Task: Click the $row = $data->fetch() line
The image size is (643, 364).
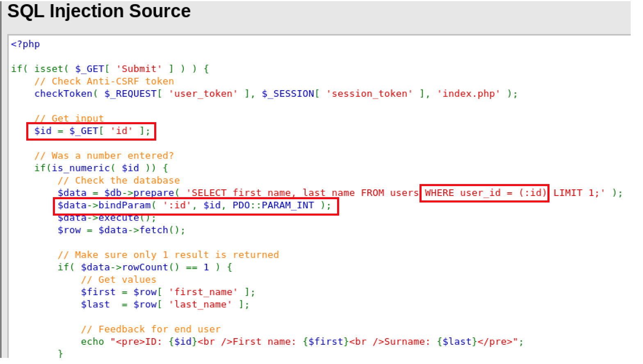Action: (121, 230)
